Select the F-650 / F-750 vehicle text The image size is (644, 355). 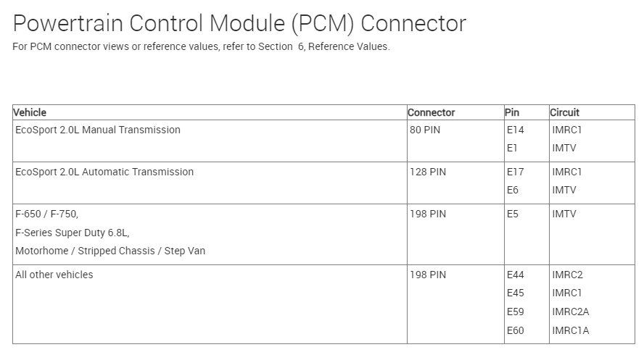pos(46,214)
